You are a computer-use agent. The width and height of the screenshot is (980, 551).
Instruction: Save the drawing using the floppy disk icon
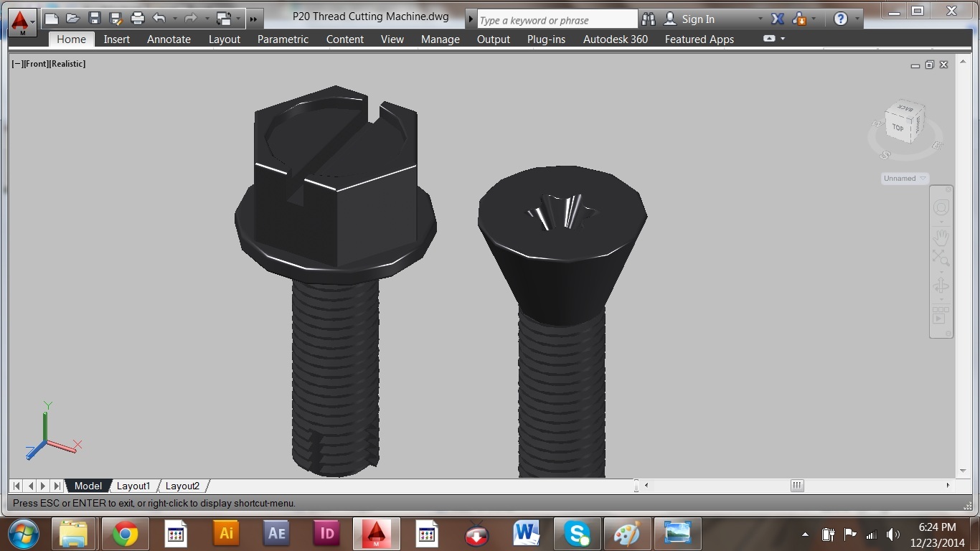click(x=94, y=19)
